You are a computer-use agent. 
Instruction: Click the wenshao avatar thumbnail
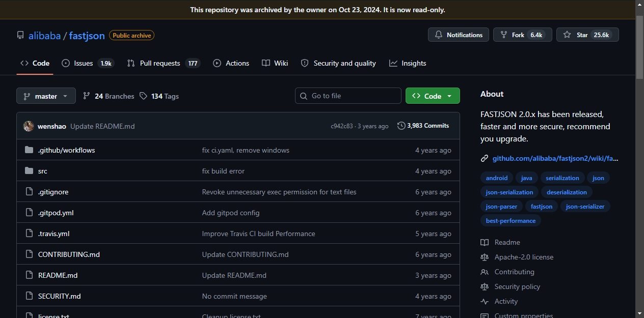point(29,126)
